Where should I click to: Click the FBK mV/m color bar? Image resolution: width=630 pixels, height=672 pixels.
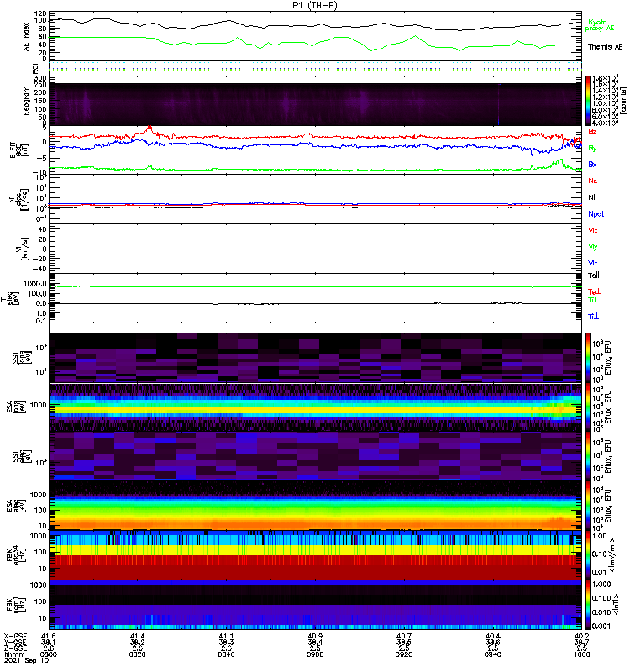(x=588, y=555)
